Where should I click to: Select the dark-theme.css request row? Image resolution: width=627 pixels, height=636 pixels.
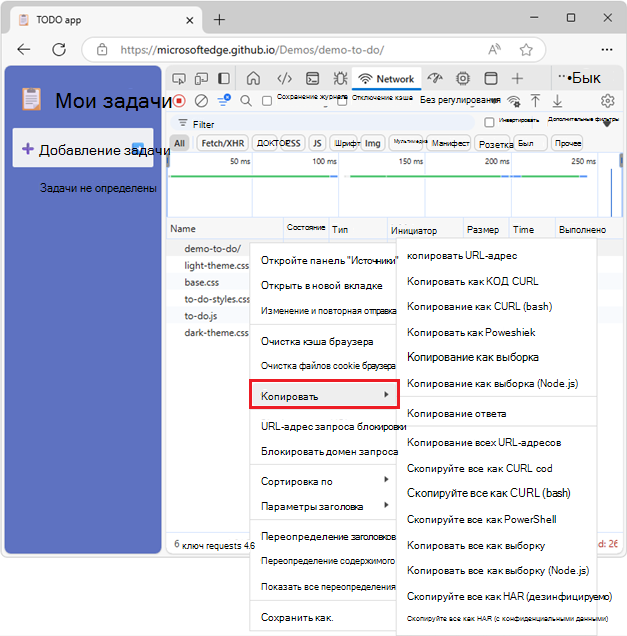point(208,333)
